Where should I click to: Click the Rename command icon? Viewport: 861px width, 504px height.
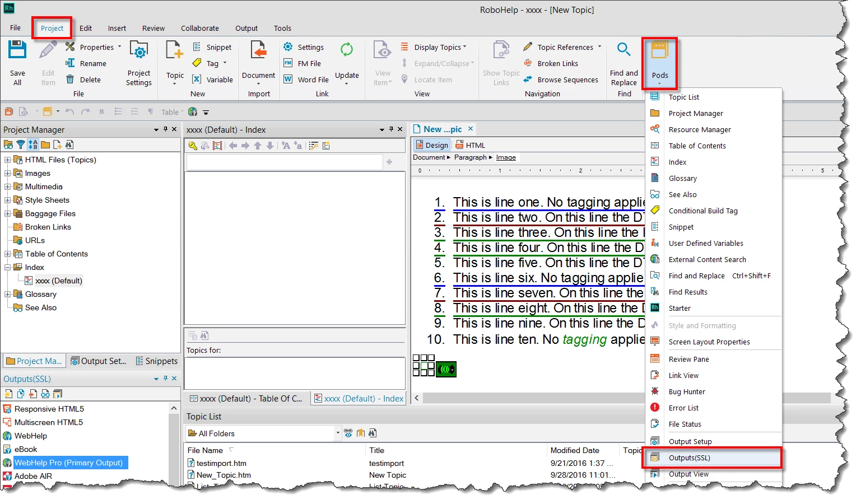point(70,63)
